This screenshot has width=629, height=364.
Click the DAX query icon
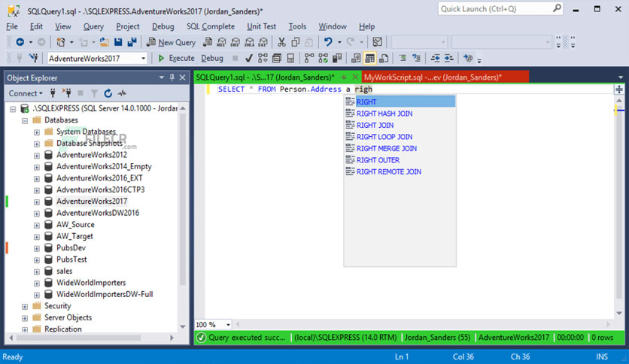pos(263,42)
